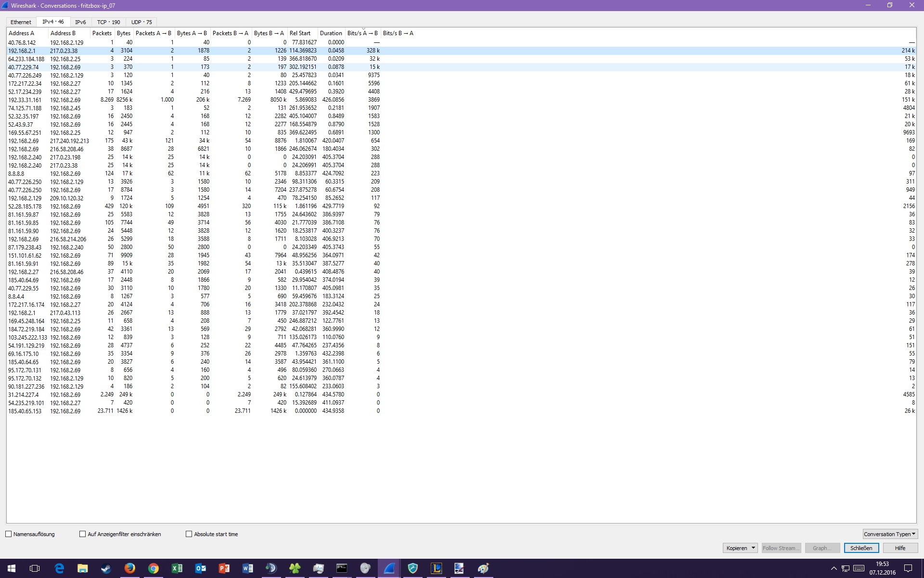Show hidden system tray icons
This screenshot has height=578, width=924.
[834, 568]
